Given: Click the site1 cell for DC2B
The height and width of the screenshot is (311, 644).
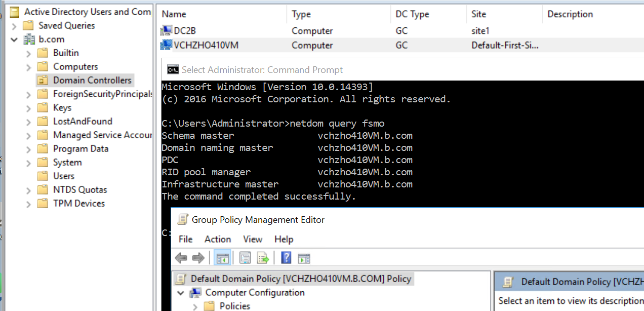Looking at the screenshot, I should click(x=480, y=31).
